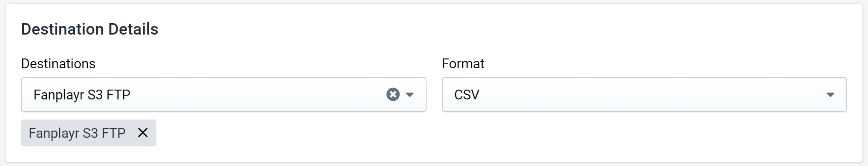Click inside the Destinations input field
Screen dimensions: 868x166
(x=224, y=94)
